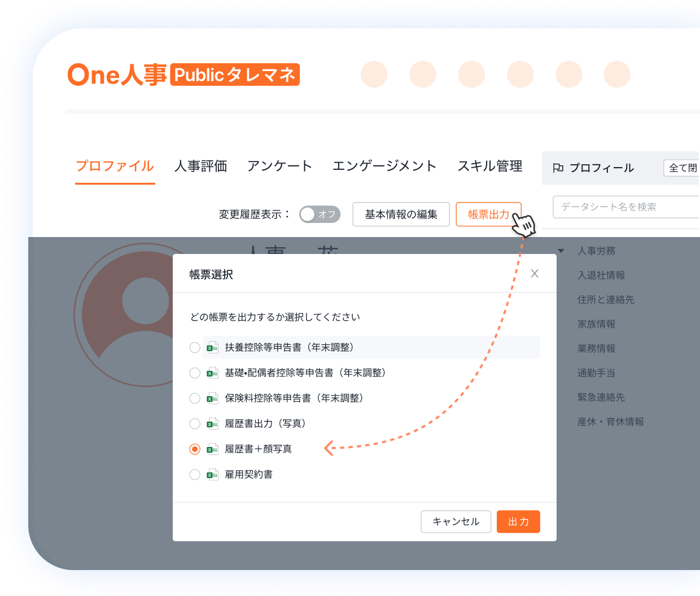The height and width of the screenshot is (596, 700).
Task: Click the 帳票出力 button
Action: tap(488, 214)
